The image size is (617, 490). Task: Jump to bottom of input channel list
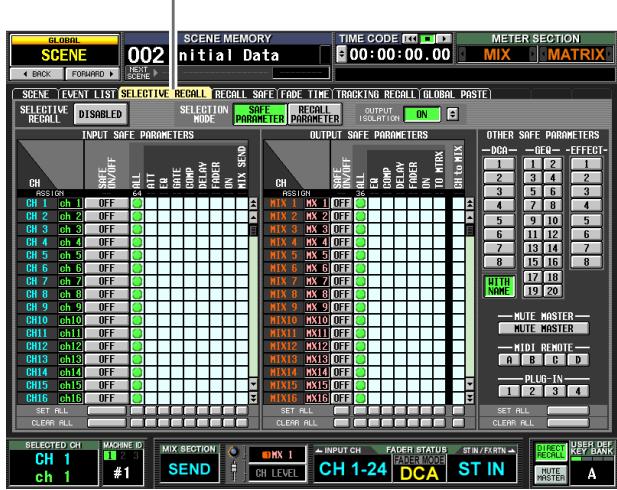point(253,398)
